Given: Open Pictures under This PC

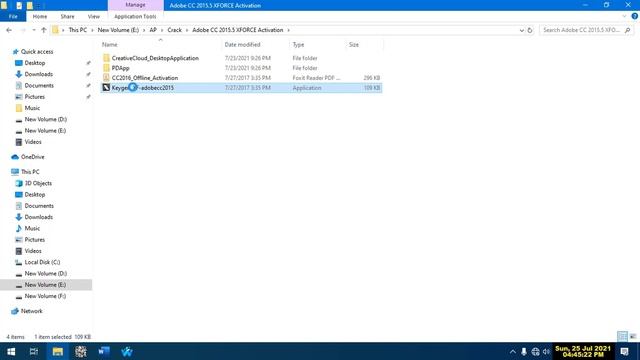Looking at the screenshot, I should [35, 240].
